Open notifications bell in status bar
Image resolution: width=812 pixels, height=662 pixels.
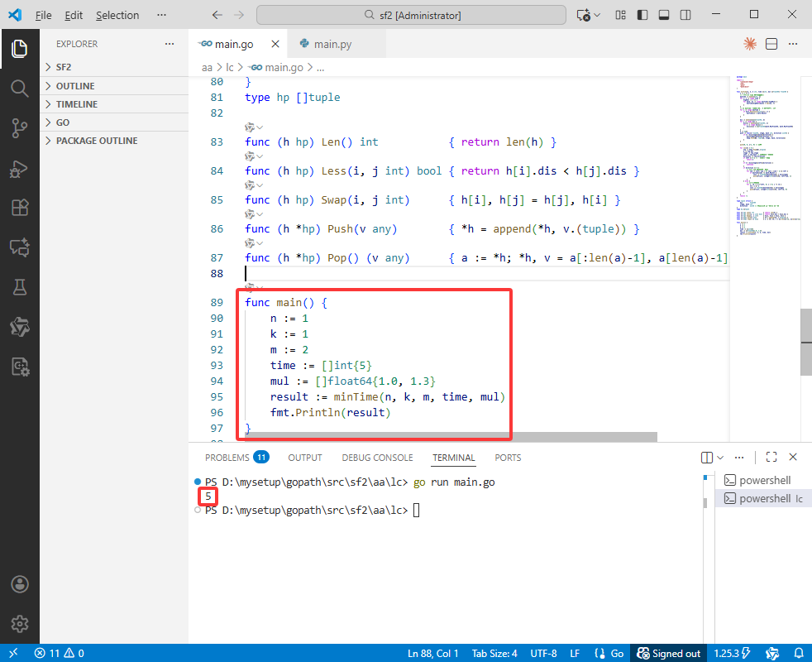point(799,653)
